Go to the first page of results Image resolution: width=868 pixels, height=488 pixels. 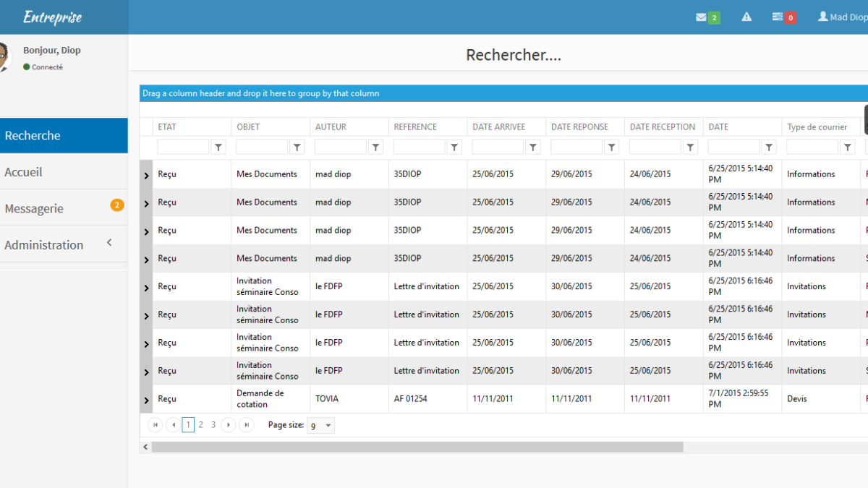(x=155, y=425)
